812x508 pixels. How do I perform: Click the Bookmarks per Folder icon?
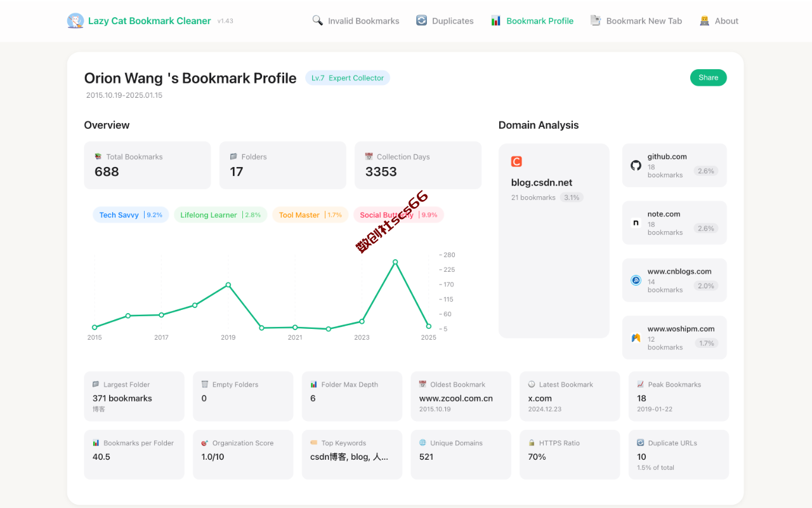96,443
